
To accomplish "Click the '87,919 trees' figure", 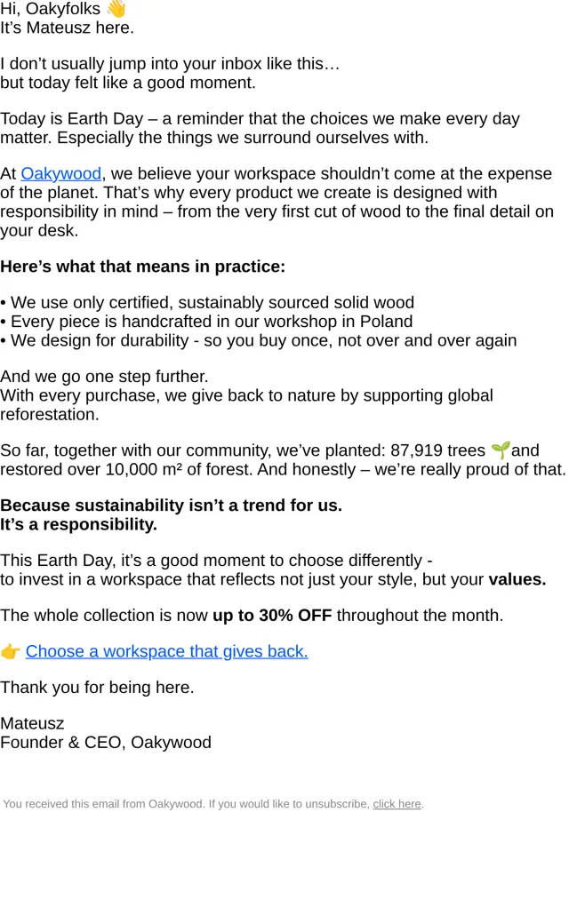I will (x=437, y=450).
